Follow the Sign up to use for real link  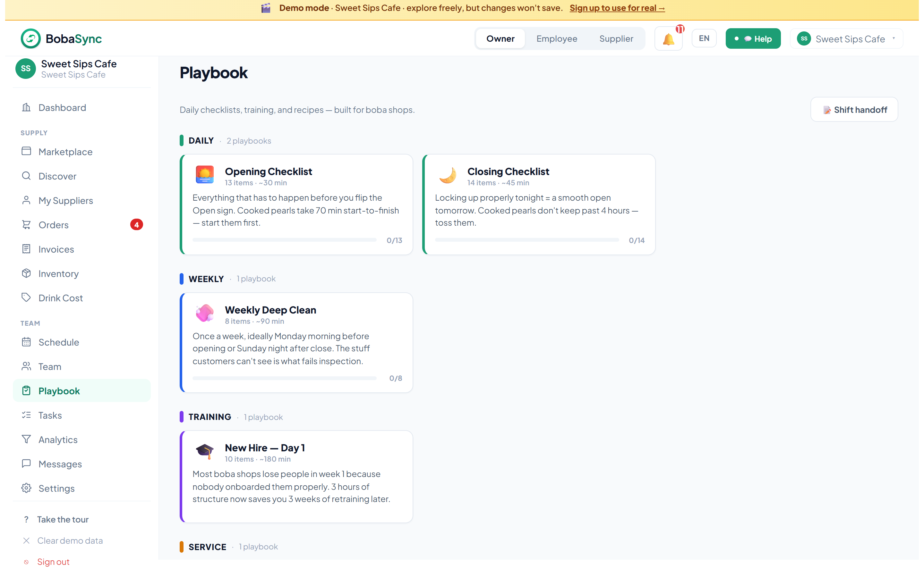617,8
